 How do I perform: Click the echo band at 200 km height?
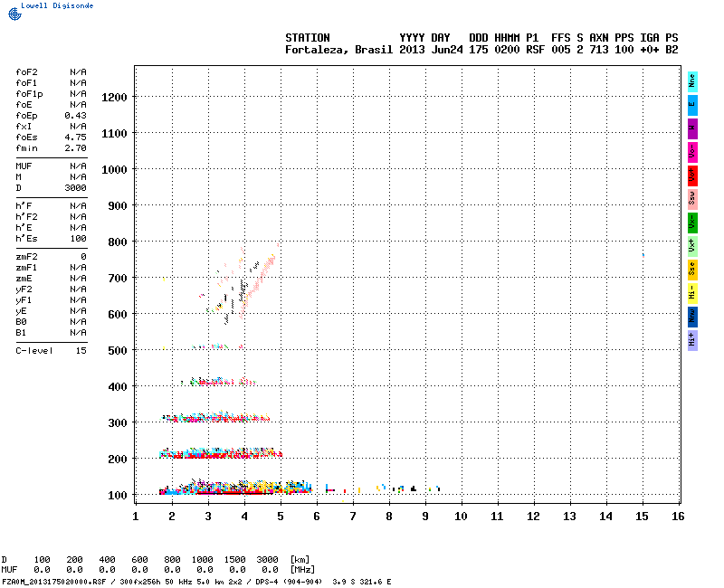click(221, 453)
